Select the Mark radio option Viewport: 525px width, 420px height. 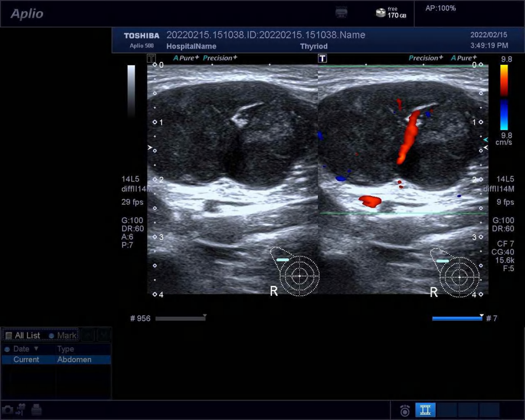(62, 335)
